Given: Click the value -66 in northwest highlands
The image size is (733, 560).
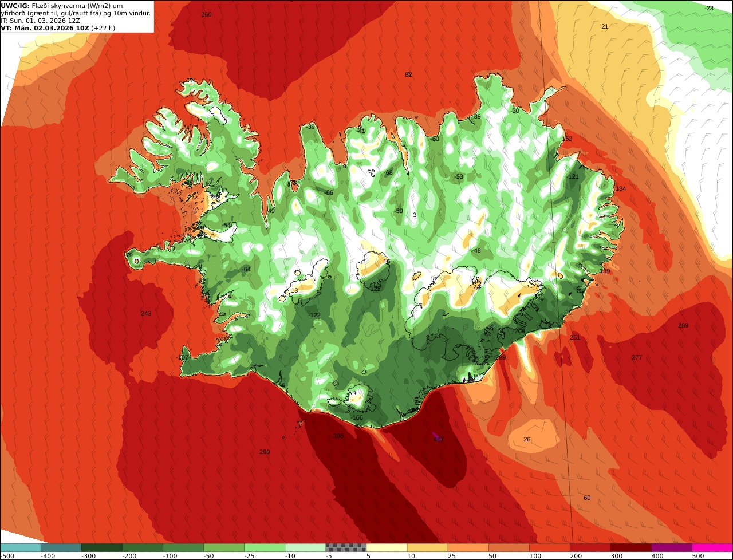Looking at the screenshot, I should [328, 192].
